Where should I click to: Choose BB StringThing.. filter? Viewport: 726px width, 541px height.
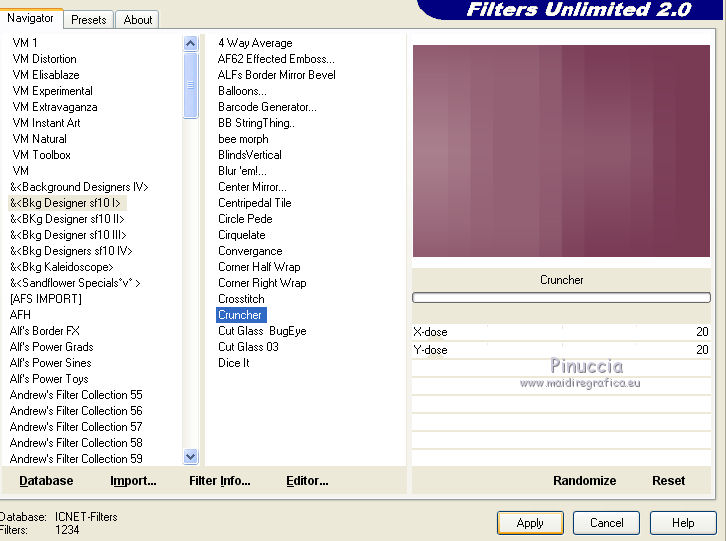point(256,123)
